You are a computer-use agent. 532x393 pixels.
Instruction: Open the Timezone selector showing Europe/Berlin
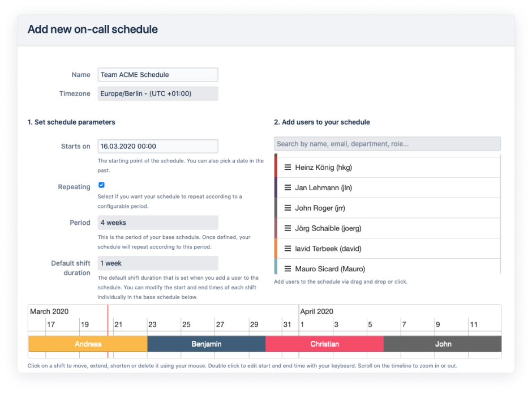coord(157,93)
